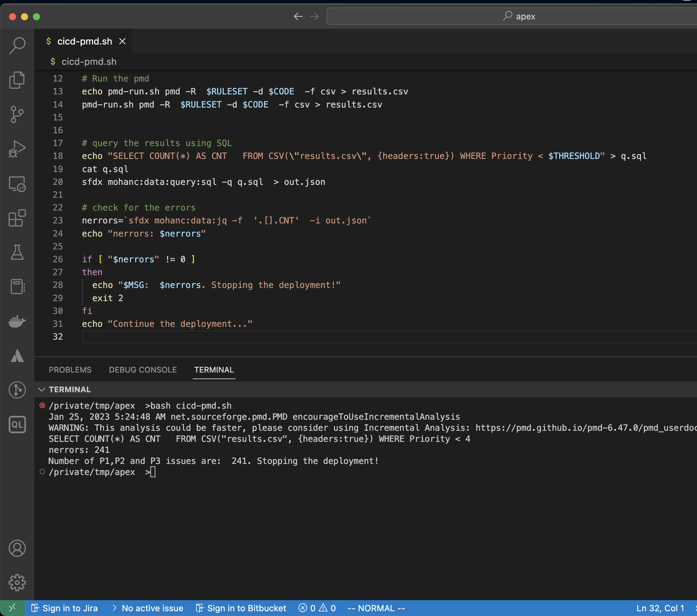Collapse the TERMINAL section chevron
The width and height of the screenshot is (697, 616).
point(42,389)
